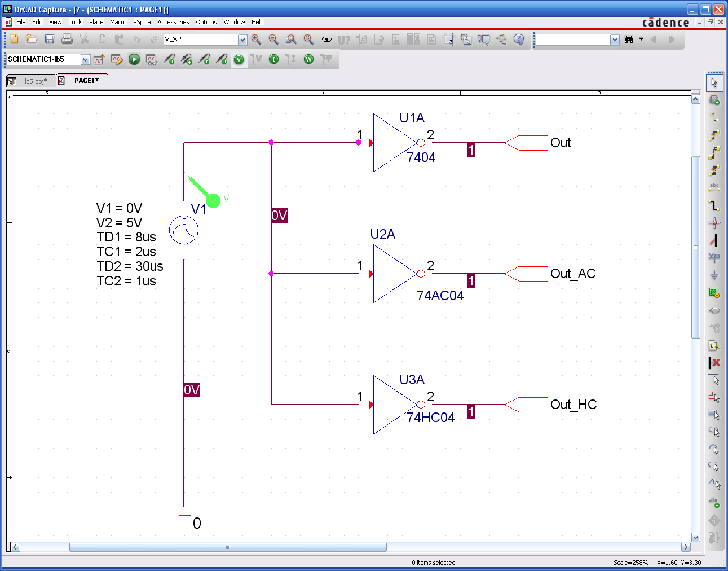
Task: Choose the Place Part tool
Action: click(x=714, y=100)
